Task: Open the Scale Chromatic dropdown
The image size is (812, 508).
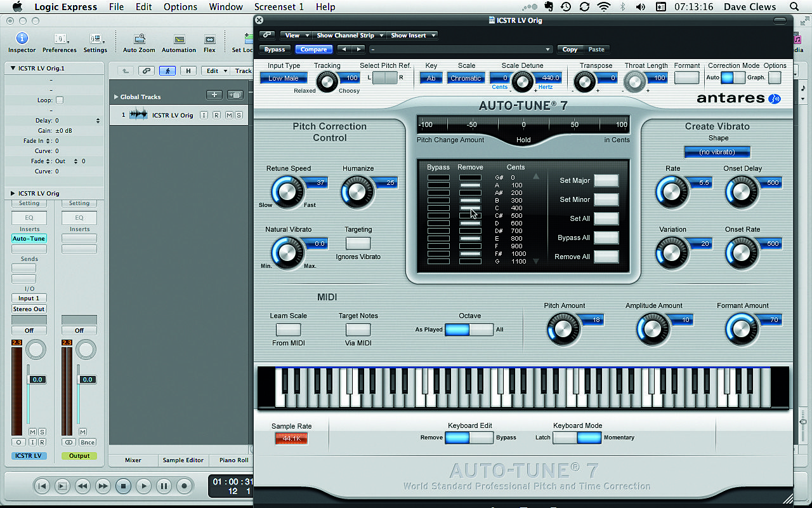Action: 466,78
